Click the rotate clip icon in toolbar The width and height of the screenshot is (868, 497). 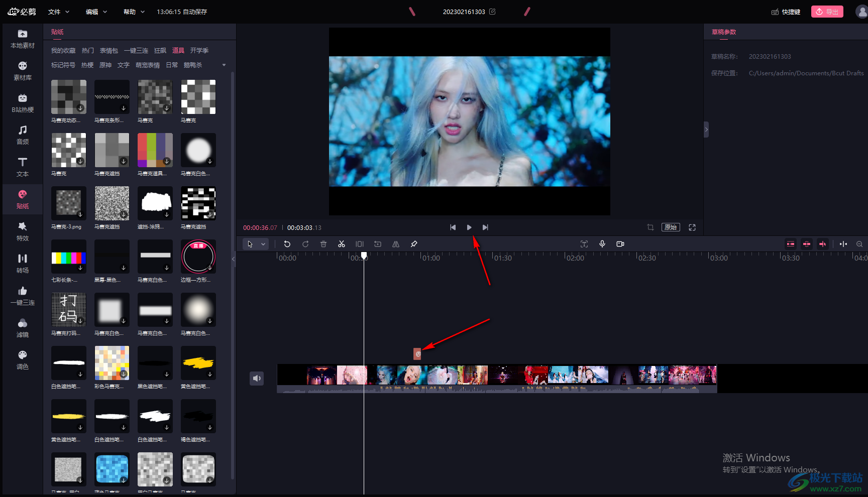pos(378,244)
